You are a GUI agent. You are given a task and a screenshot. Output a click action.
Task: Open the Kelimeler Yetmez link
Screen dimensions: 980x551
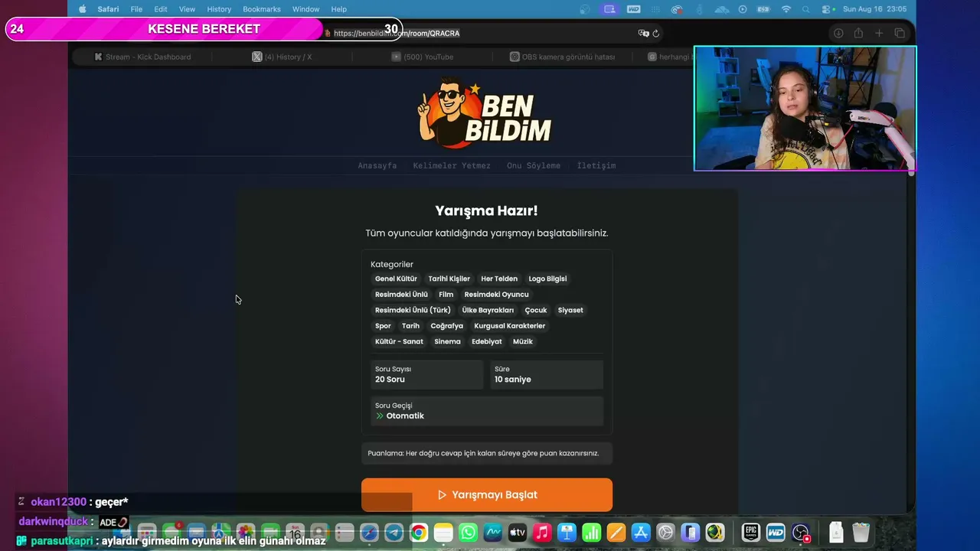coord(452,165)
